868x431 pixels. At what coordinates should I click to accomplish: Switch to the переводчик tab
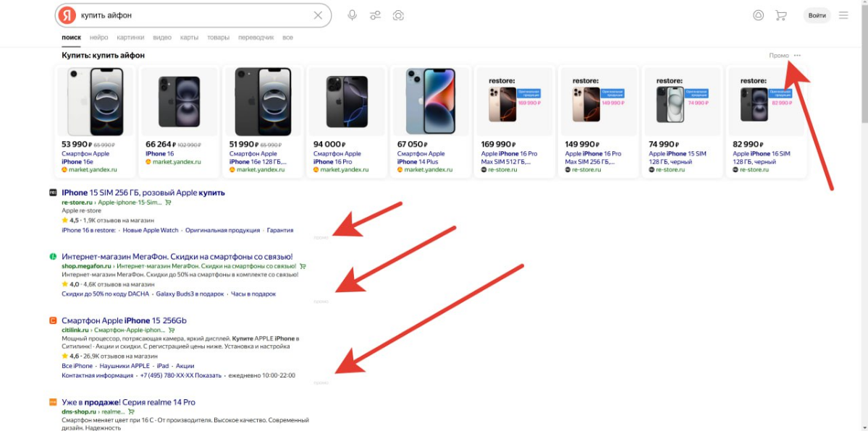(256, 38)
